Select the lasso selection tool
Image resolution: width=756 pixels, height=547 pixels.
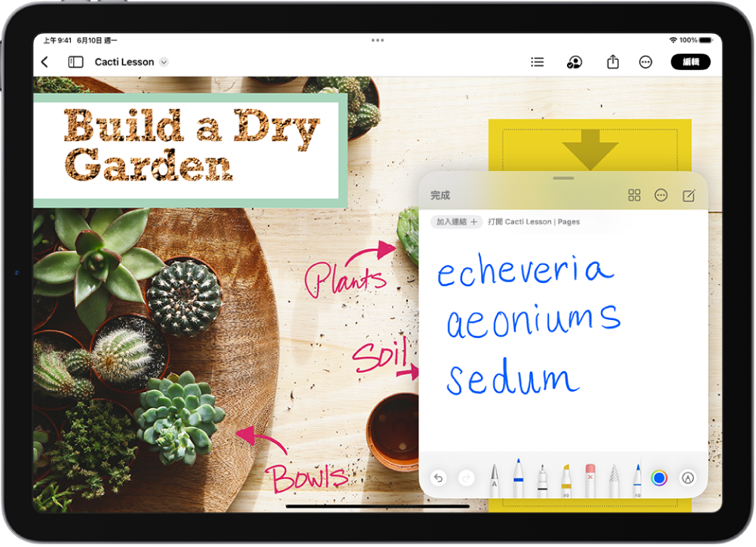[613, 480]
